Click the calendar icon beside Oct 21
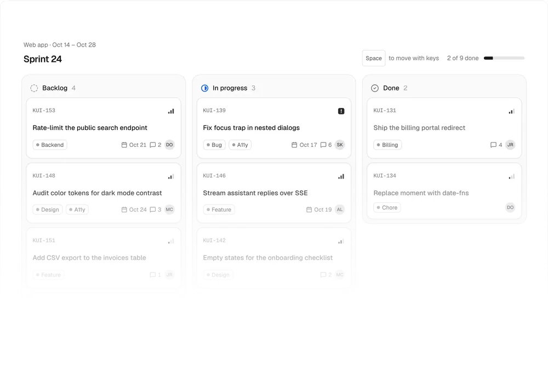This screenshot has height=392, width=548. click(x=124, y=145)
